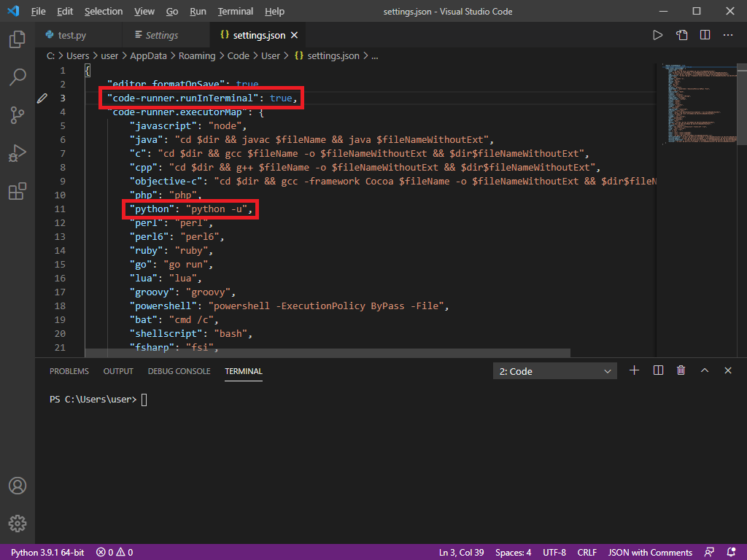
Task: Click the "javascript" key on line 5
Action: click(x=163, y=125)
